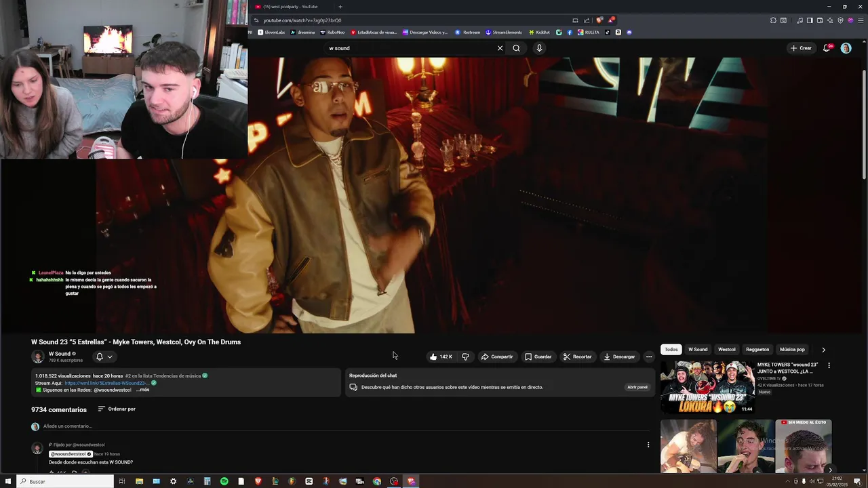
Task: Click the Descargar download button
Action: [619, 357]
